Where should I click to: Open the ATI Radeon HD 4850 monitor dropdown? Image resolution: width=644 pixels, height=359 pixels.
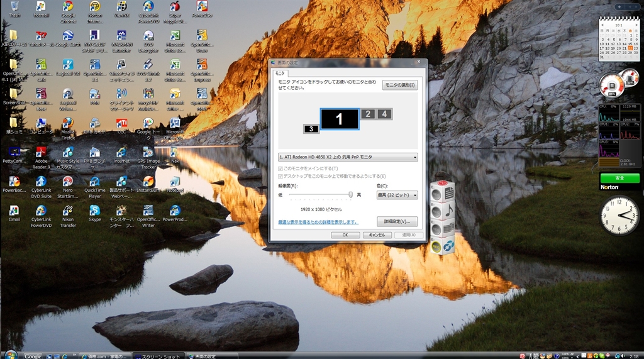(348, 157)
